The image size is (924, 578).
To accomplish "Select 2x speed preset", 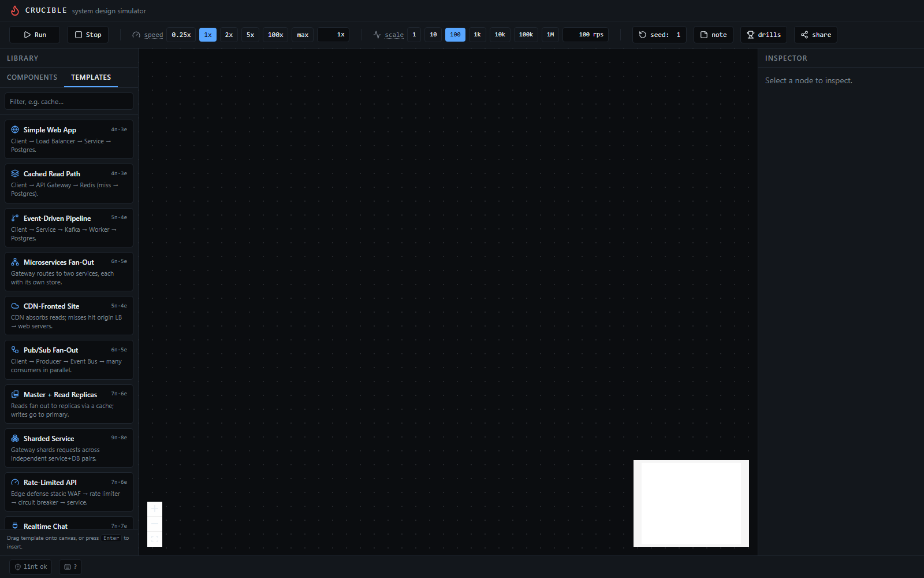I will coord(229,35).
